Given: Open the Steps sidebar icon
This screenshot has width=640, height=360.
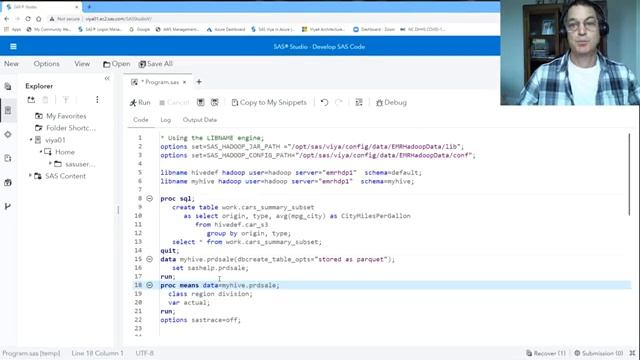Looking at the screenshot, I should [8, 134].
